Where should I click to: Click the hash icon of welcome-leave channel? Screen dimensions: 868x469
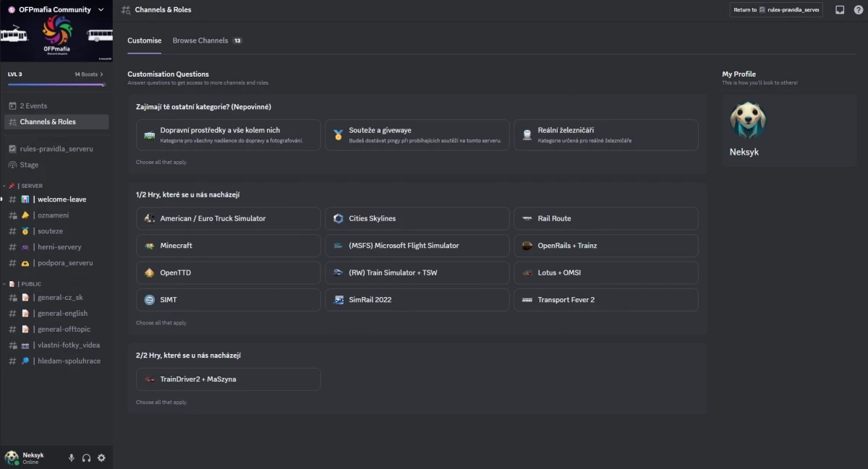point(12,199)
